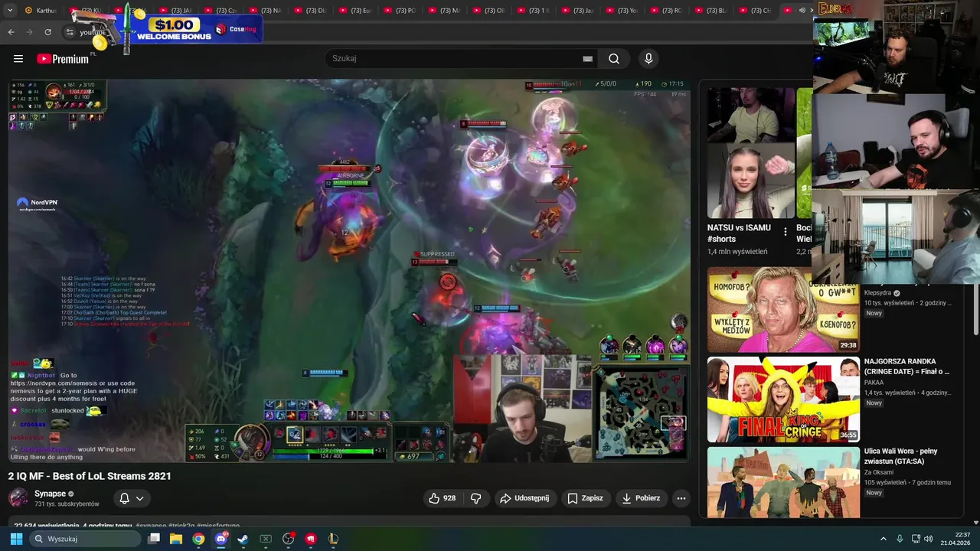Pause the League of Legends video player
Viewport: 980px width, 551px height.
click(349, 270)
